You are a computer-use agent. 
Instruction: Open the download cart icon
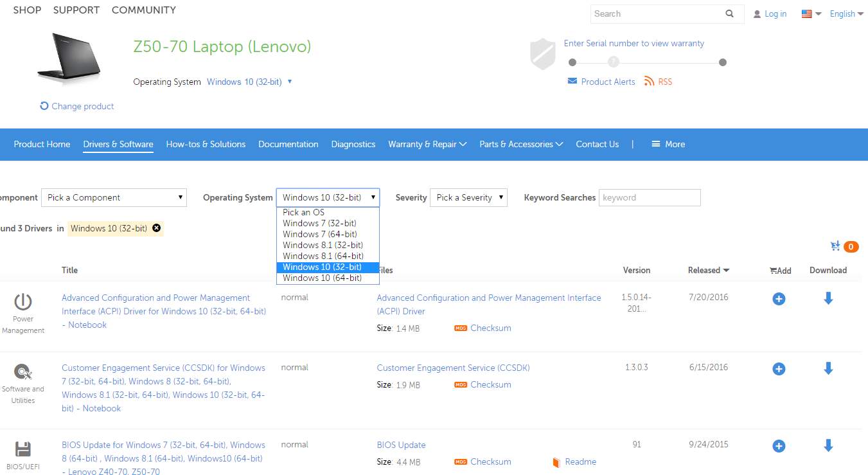(x=835, y=246)
